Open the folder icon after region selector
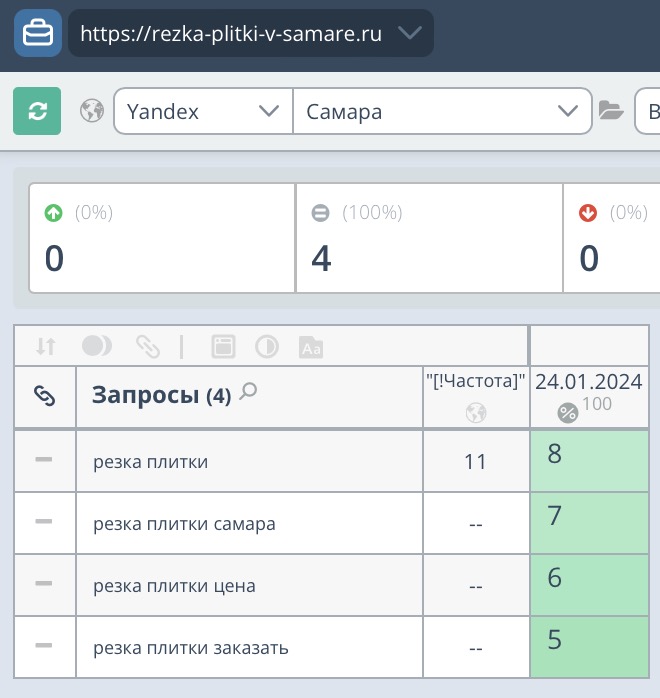660x698 pixels. click(x=611, y=111)
